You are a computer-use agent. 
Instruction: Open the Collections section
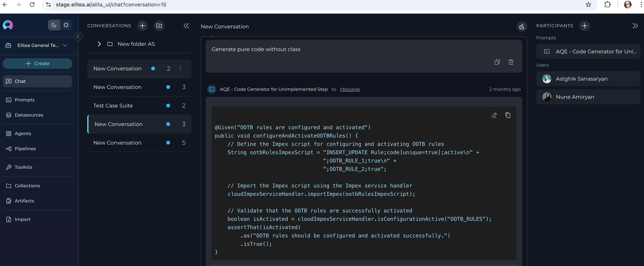coord(37,186)
